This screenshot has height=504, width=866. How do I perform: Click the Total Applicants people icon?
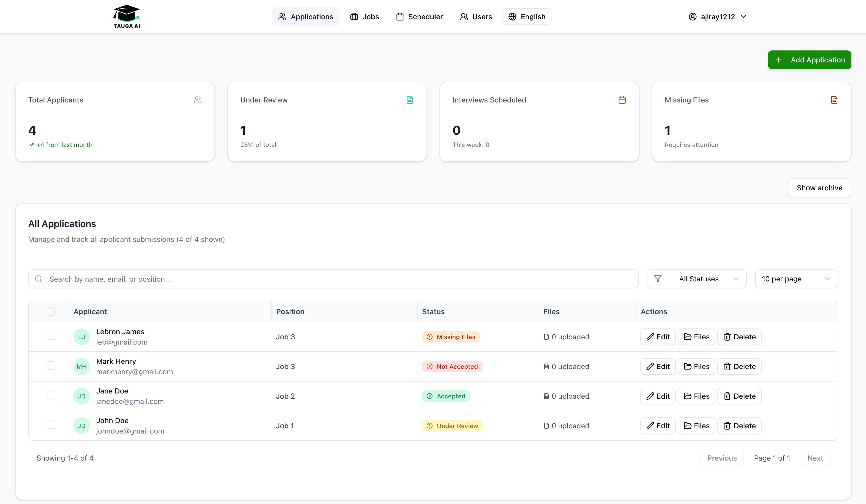[x=198, y=100]
